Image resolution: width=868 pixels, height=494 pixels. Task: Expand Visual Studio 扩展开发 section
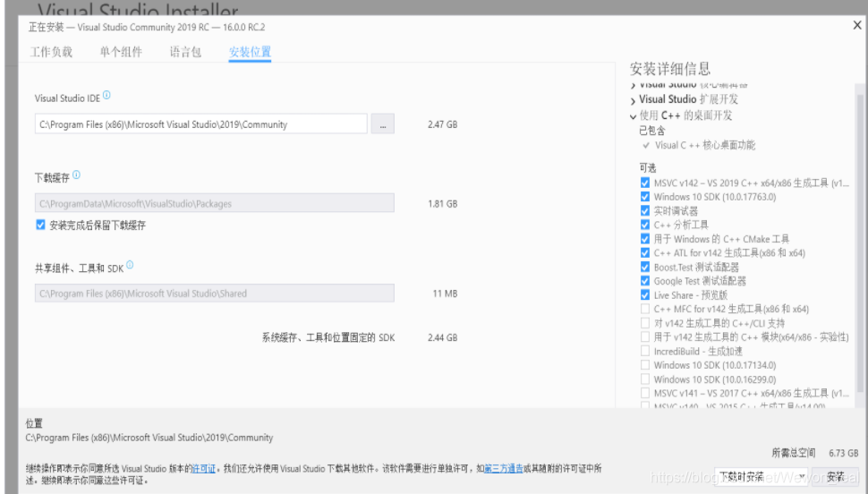pyautogui.click(x=633, y=101)
